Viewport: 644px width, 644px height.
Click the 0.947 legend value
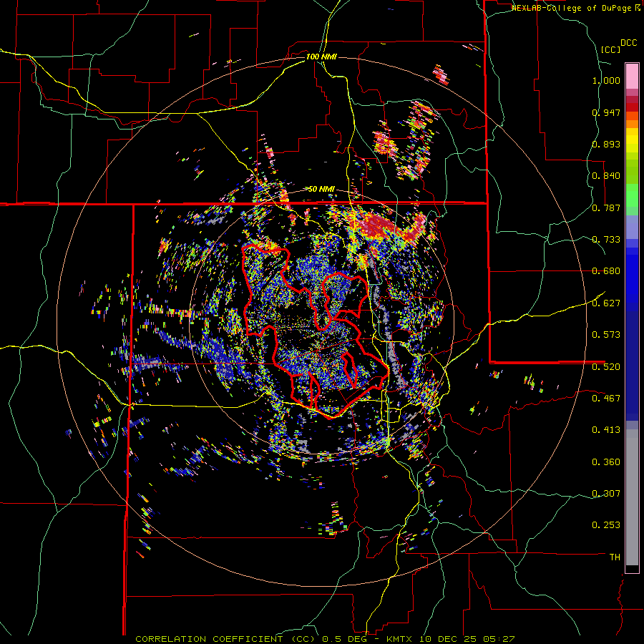click(606, 112)
